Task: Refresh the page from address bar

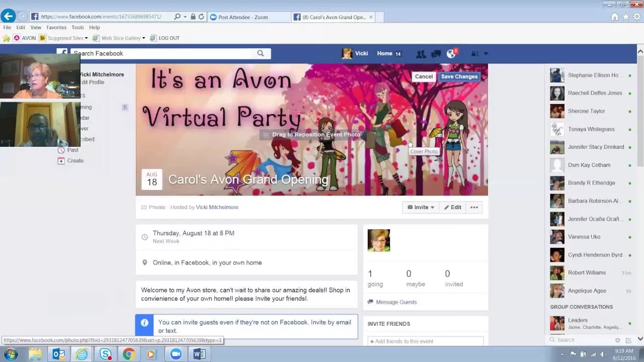Action: click(x=201, y=17)
